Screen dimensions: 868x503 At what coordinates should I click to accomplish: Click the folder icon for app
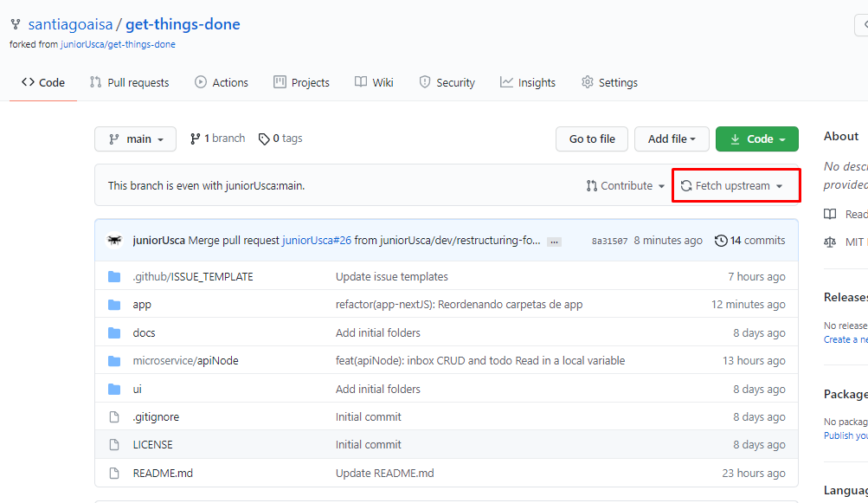pyautogui.click(x=114, y=305)
